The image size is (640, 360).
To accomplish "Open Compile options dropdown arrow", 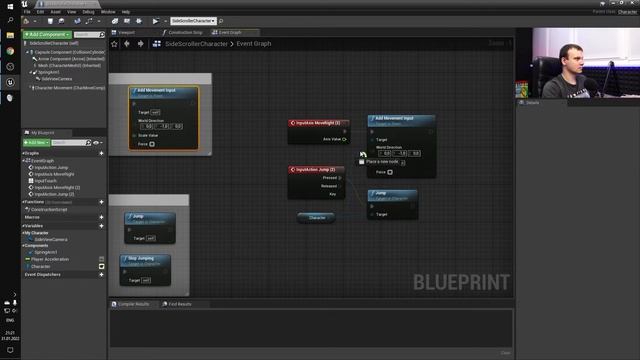I will pos(35,21).
